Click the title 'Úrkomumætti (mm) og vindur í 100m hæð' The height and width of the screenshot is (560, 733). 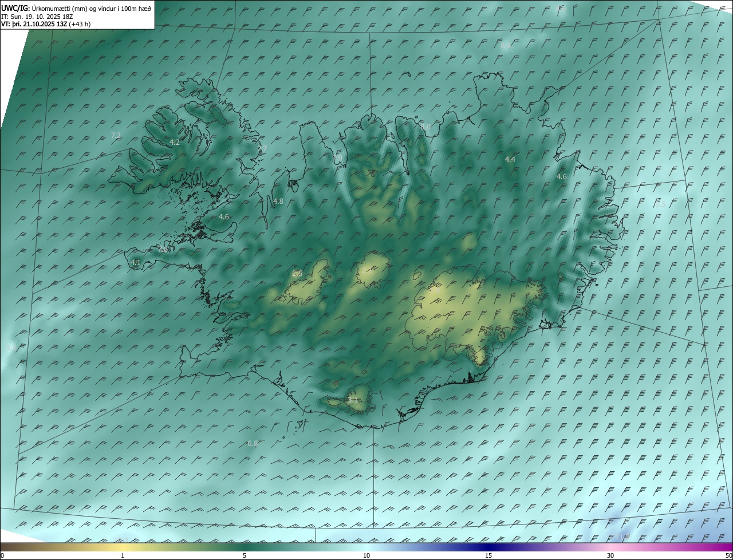tap(91, 9)
